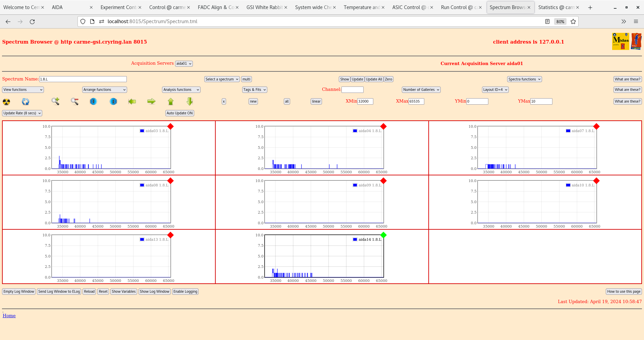Toggle the linear scale button
This screenshot has height=340, width=644.
click(316, 101)
